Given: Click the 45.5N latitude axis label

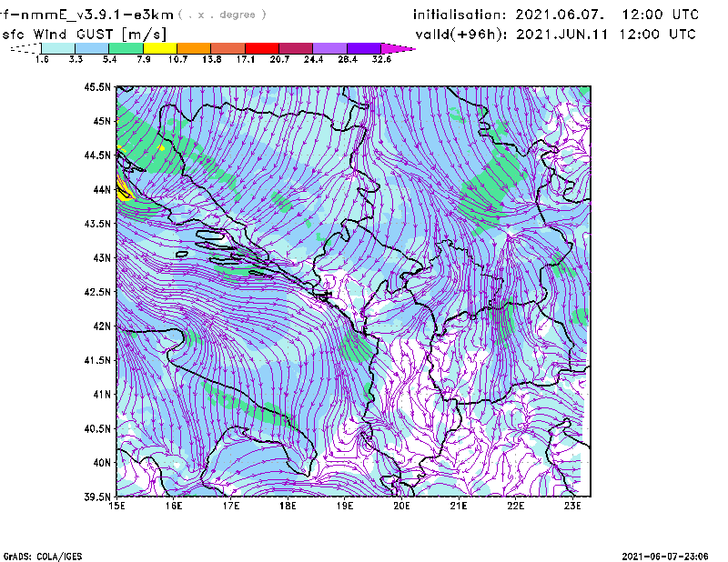Looking at the screenshot, I should [97, 87].
